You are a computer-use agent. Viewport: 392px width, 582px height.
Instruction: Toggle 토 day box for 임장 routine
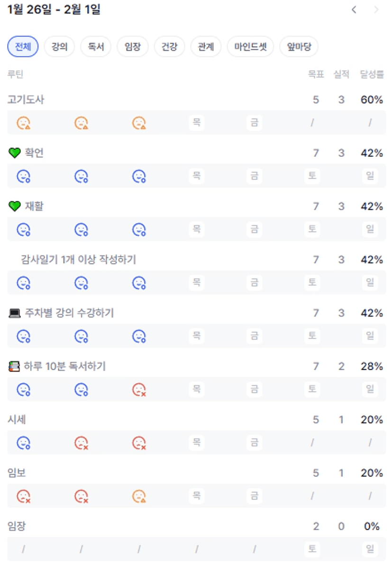312,549
